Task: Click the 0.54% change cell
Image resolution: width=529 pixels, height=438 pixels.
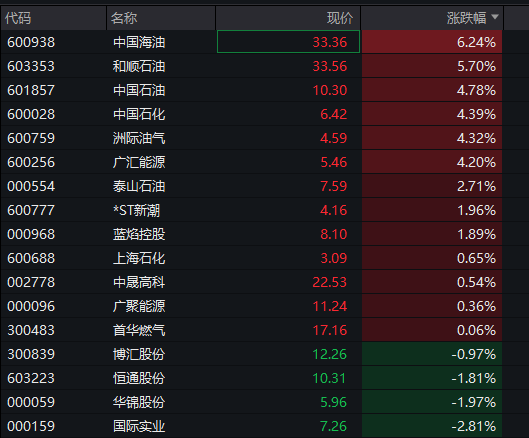Action: coord(432,281)
